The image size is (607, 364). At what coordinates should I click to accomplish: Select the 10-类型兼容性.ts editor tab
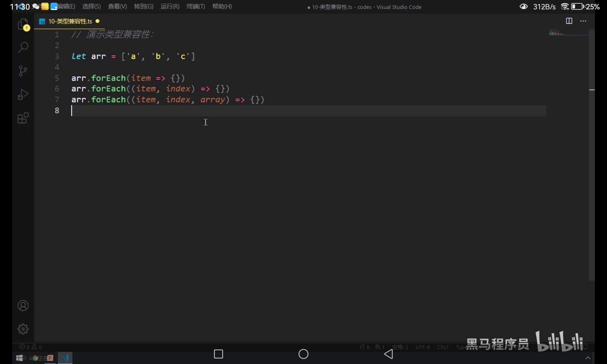(x=70, y=21)
